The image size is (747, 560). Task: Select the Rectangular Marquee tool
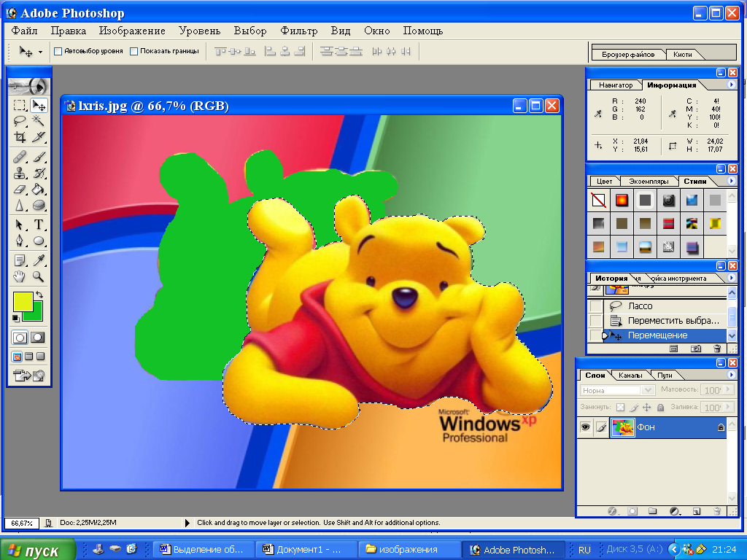coord(20,105)
